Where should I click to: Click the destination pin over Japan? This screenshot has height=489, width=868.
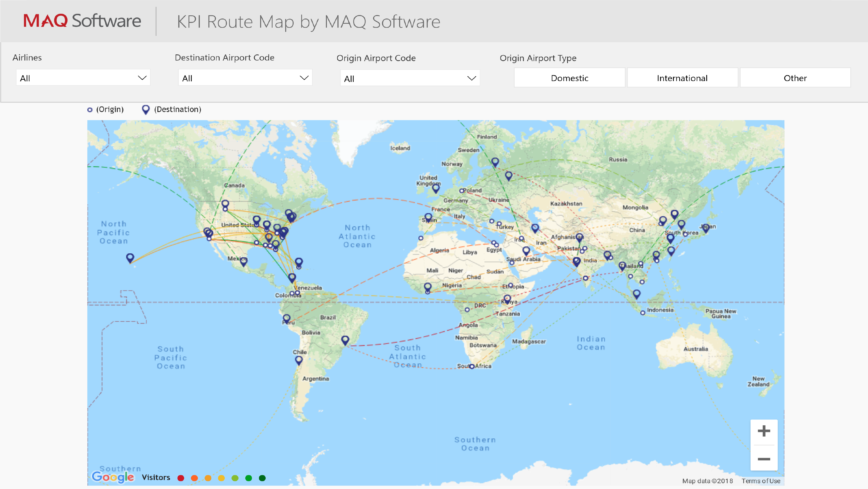706,228
